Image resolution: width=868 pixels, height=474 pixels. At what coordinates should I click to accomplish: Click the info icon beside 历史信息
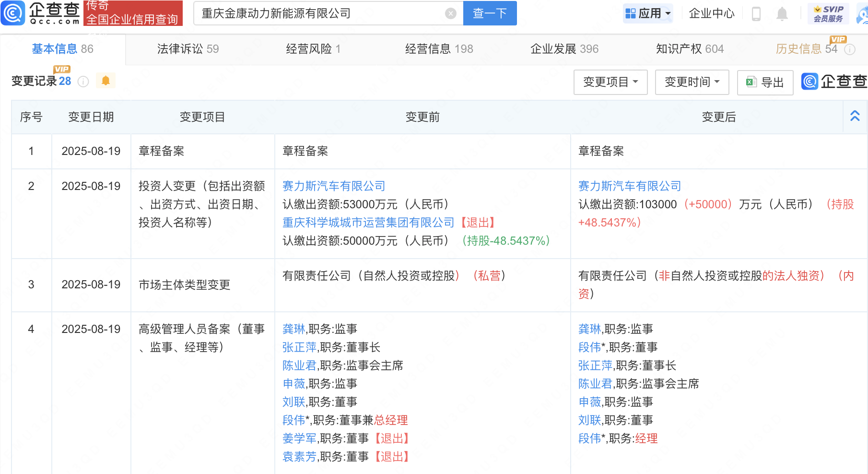pos(850,49)
